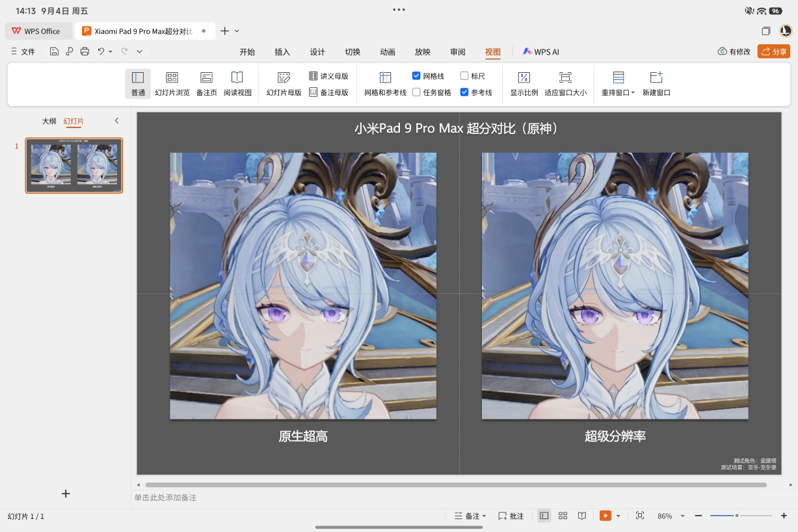Open Notes Master (备注母版)

pos(328,92)
